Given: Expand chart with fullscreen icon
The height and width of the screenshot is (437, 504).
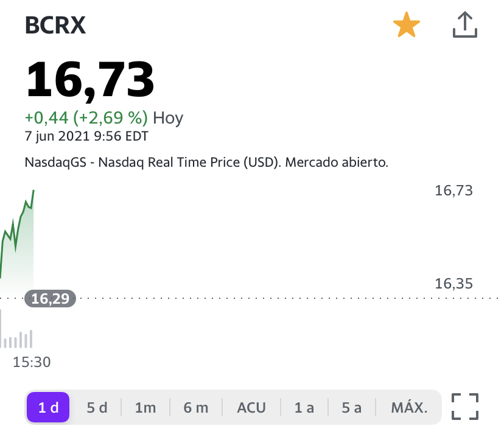Looking at the screenshot, I should coord(465,407).
